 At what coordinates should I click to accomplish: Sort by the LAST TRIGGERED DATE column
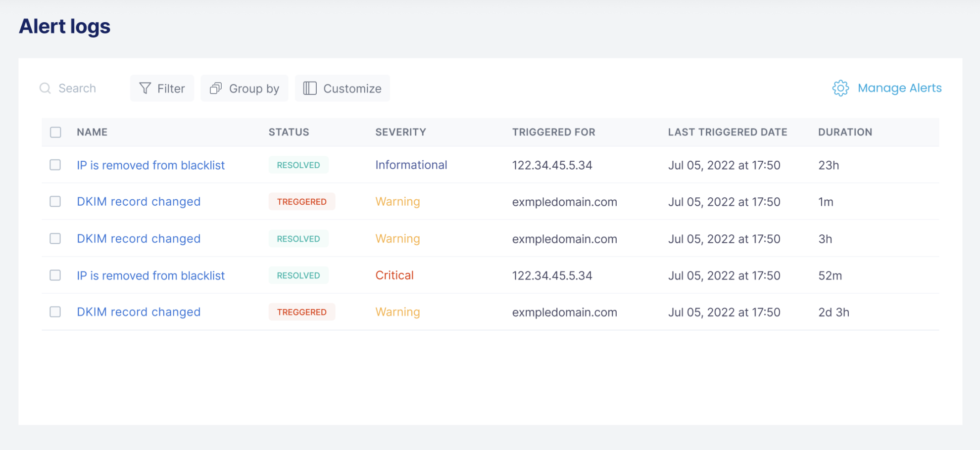pyautogui.click(x=728, y=132)
